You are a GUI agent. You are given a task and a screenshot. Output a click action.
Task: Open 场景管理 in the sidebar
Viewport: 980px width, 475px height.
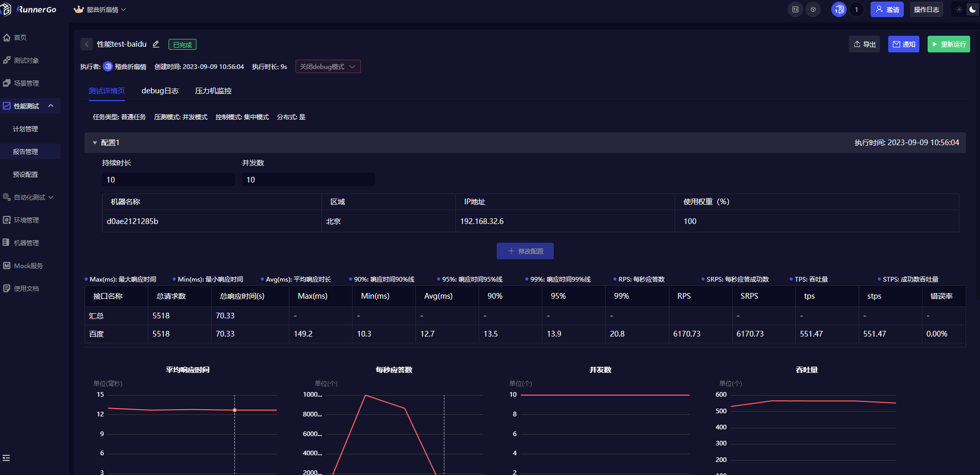[x=26, y=83]
